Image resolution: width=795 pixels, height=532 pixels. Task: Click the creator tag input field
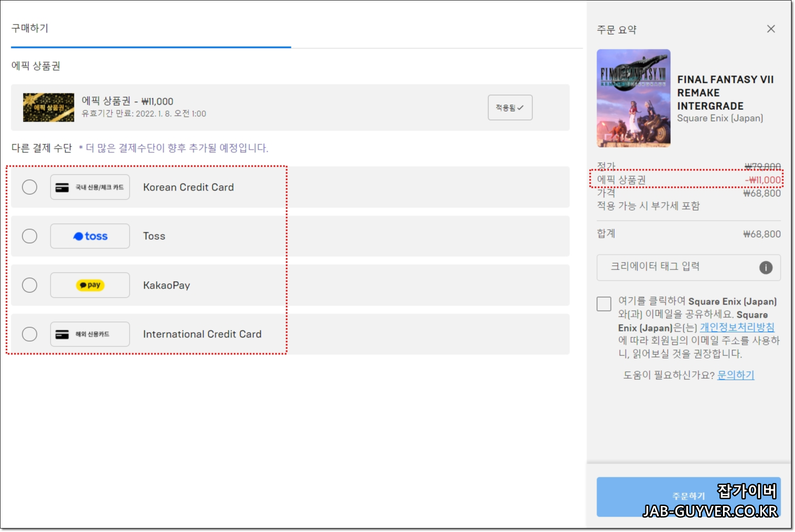(689, 267)
